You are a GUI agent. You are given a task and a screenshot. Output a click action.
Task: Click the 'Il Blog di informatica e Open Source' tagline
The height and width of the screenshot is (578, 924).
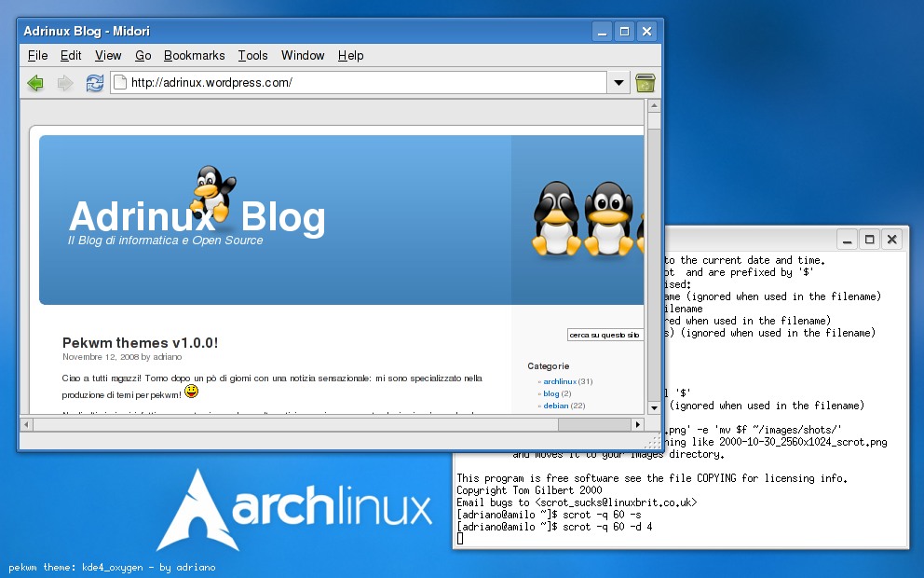[x=165, y=241]
